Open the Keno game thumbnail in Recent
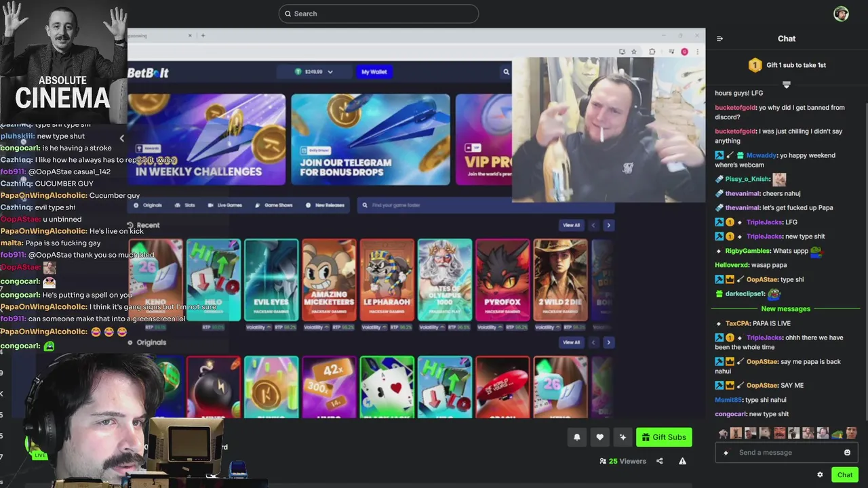The image size is (868, 488). (x=155, y=280)
